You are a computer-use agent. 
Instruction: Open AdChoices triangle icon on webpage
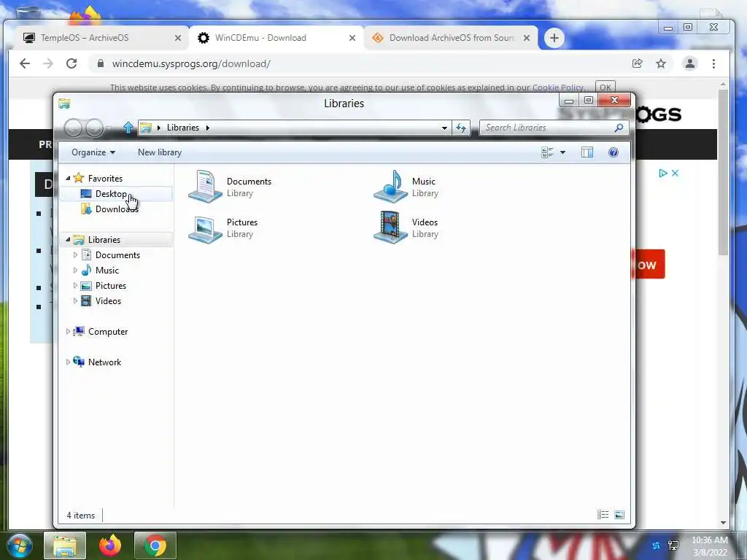pos(662,174)
